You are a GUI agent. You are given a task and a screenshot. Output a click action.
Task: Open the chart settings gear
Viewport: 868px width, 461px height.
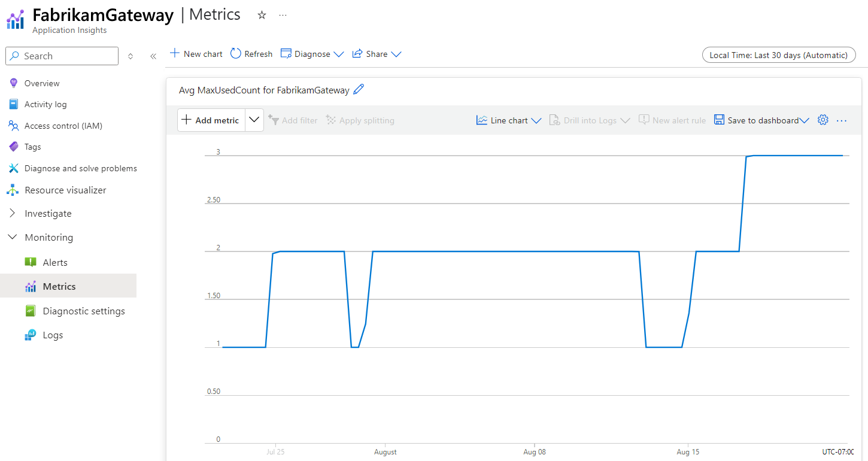(x=823, y=120)
